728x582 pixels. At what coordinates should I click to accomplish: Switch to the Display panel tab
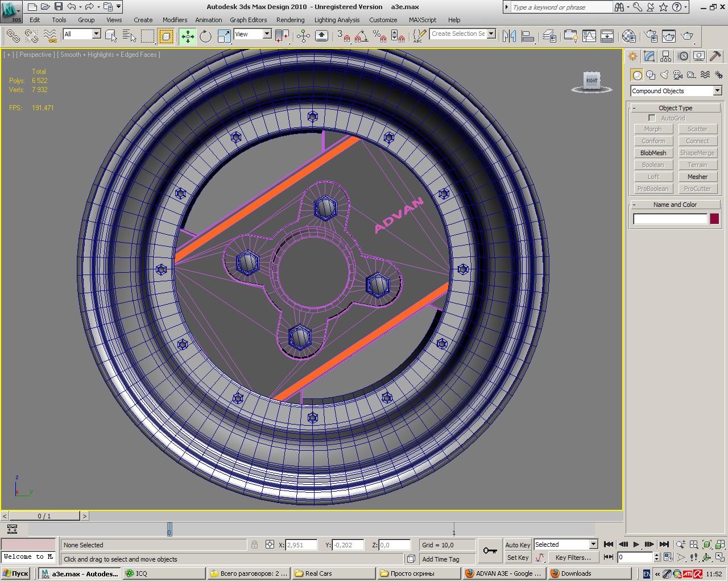(699, 56)
